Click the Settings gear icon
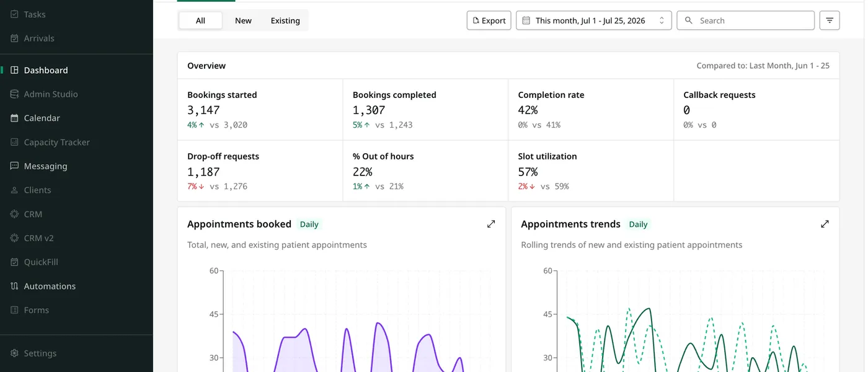This screenshot has height=372, width=868. pos(14,353)
